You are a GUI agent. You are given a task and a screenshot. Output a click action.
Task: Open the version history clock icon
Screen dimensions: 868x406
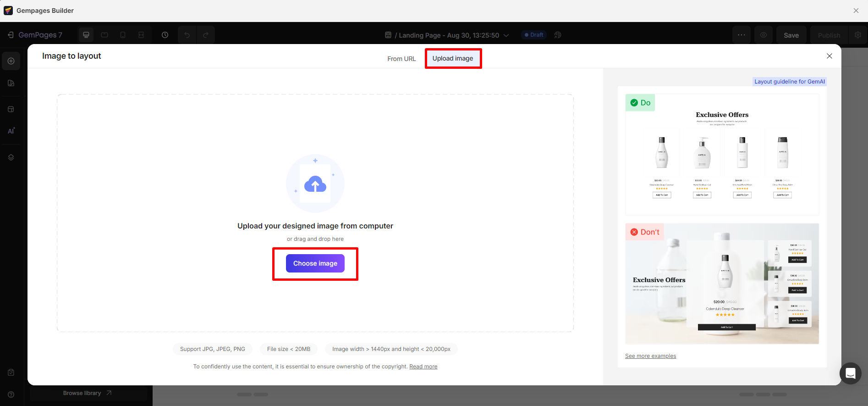click(x=165, y=35)
